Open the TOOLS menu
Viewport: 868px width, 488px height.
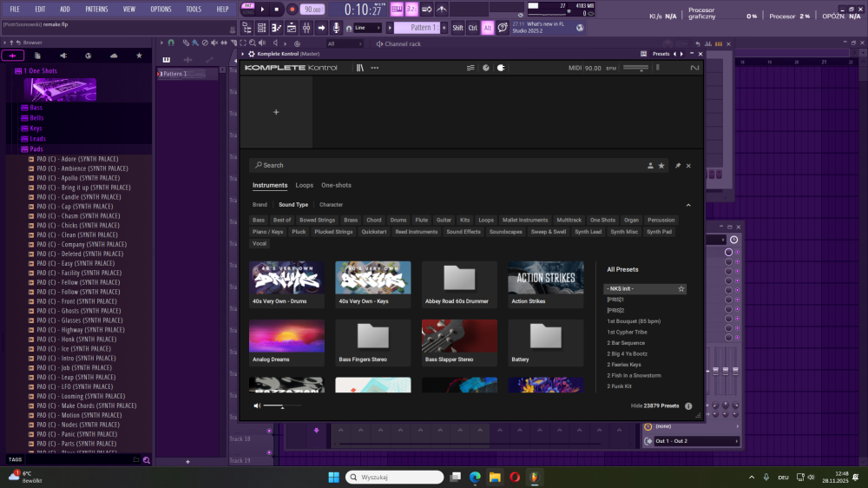point(194,10)
